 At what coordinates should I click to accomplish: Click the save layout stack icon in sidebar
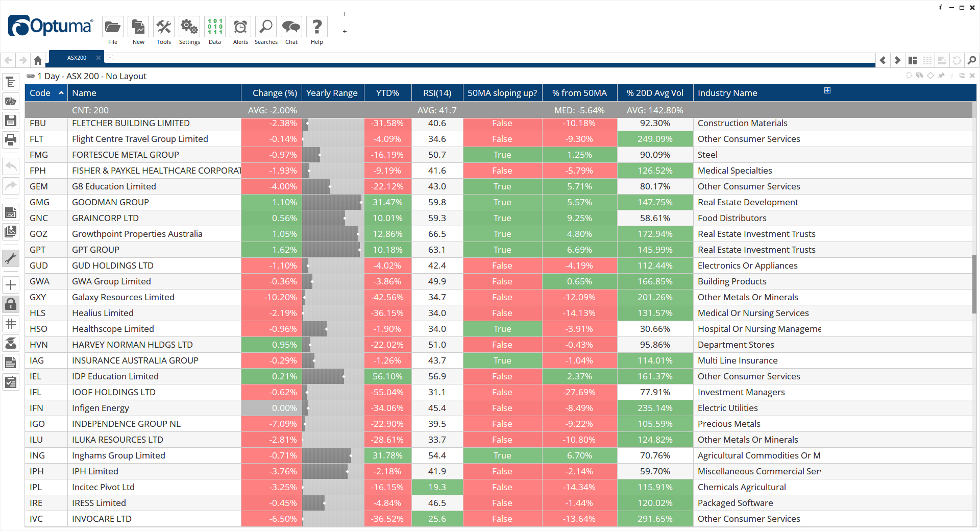coord(11,232)
